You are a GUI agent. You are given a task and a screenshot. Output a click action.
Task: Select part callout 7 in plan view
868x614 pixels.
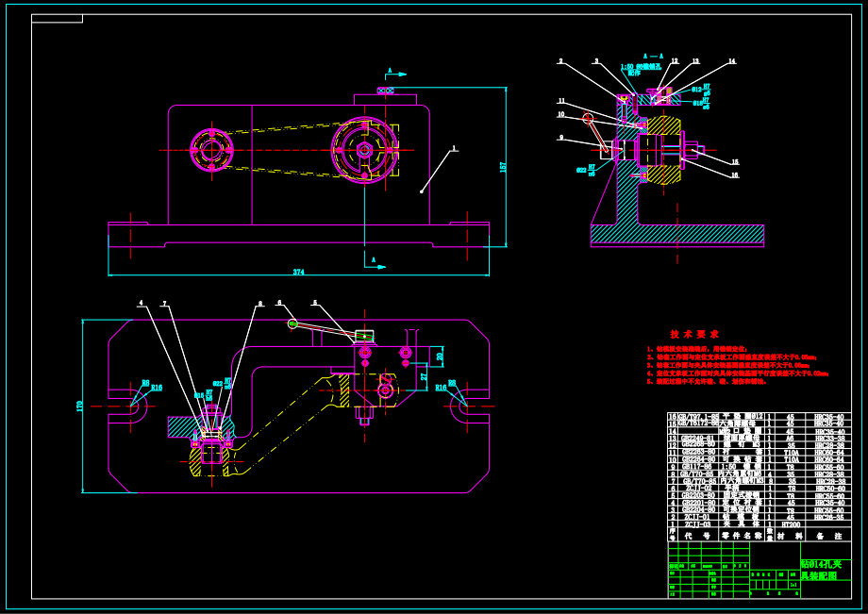point(164,303)
